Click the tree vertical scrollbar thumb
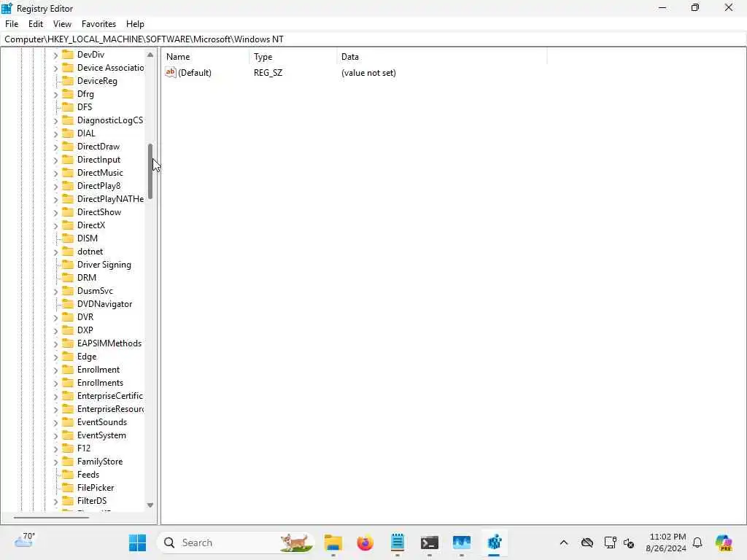The width and height of the screenshot is (747, 560). pos(150,171)
